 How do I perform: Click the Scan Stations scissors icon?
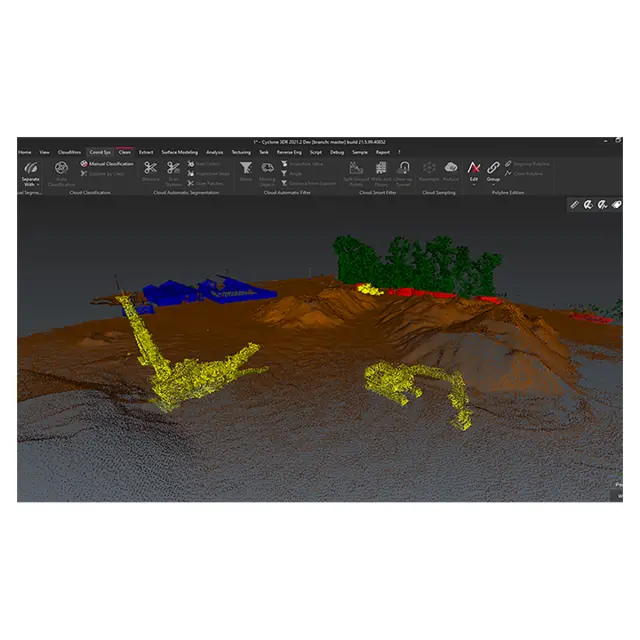(x=174, y=168)
